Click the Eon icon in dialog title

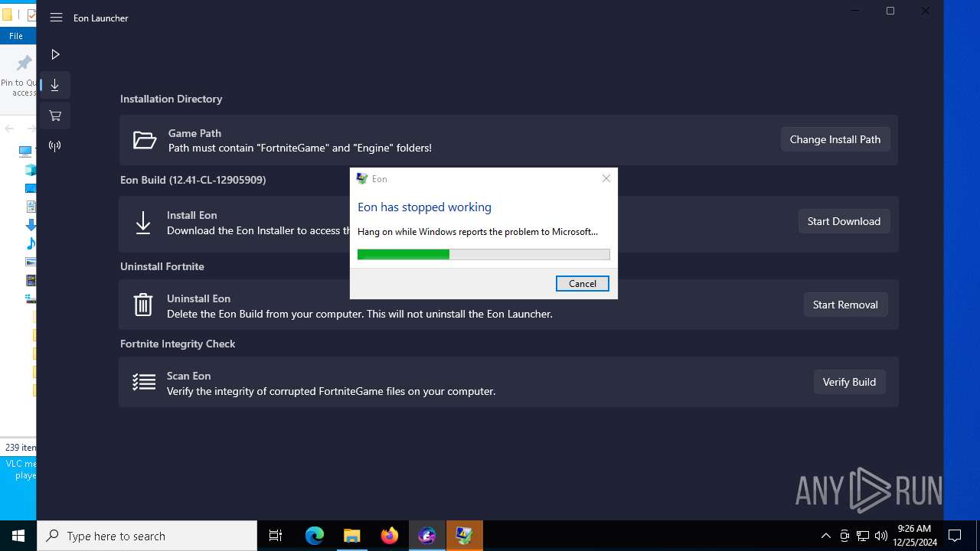pyautogui.click(x=362, y=178)
